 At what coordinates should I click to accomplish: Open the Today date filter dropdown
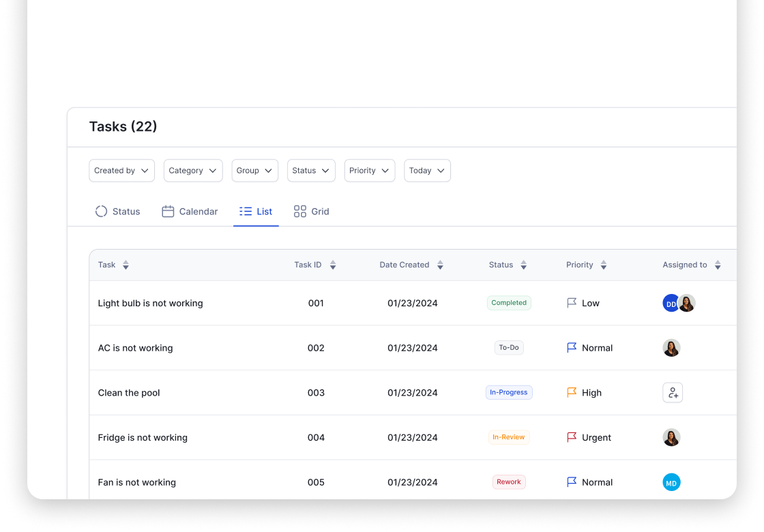pyautogui.click(x=427, y=171)
